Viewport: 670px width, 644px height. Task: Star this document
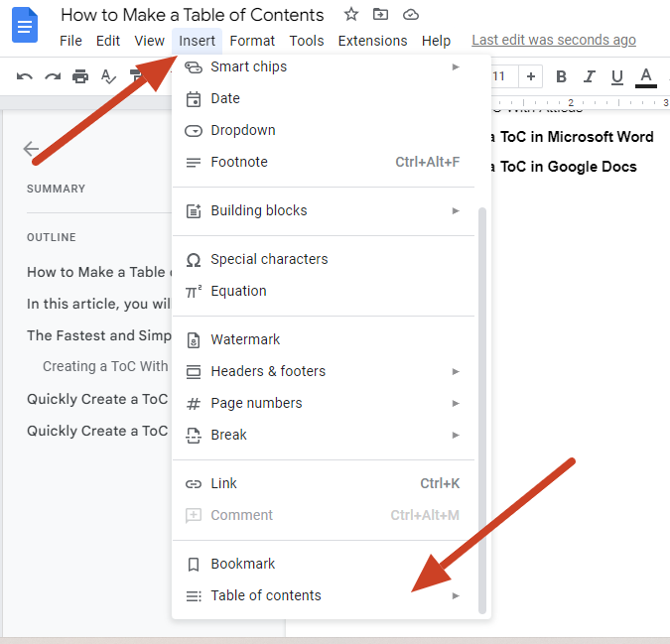coord(350,14)
